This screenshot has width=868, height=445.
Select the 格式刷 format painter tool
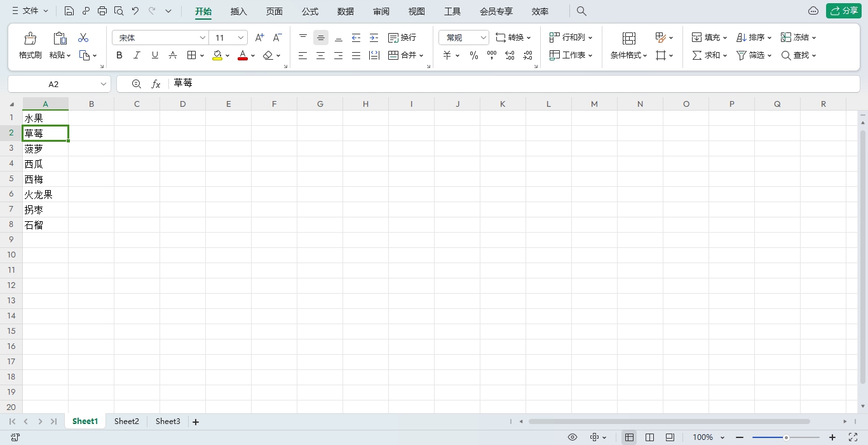click(30, 46)
